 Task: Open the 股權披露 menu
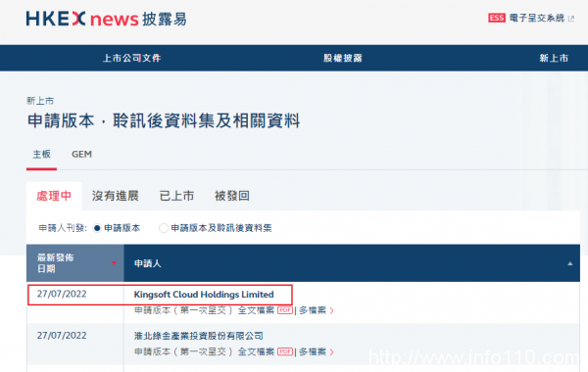(343, 58)
